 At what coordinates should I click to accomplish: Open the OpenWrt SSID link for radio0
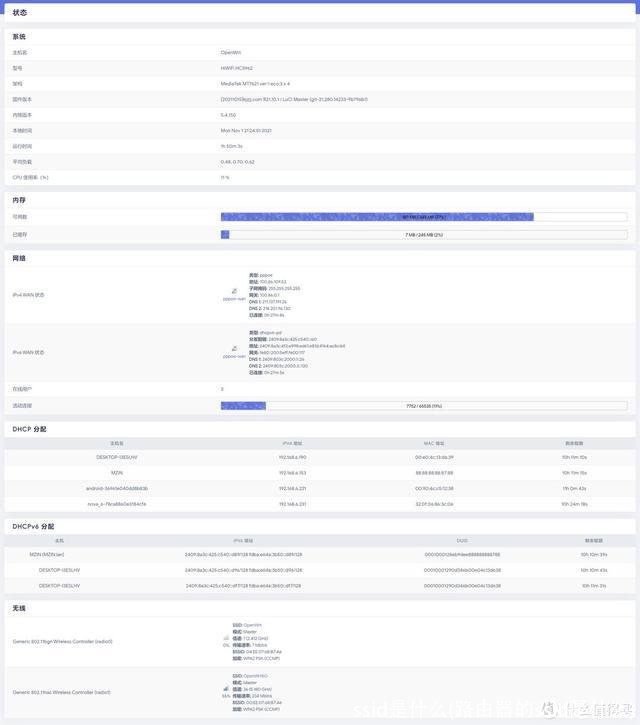point(252,625)
